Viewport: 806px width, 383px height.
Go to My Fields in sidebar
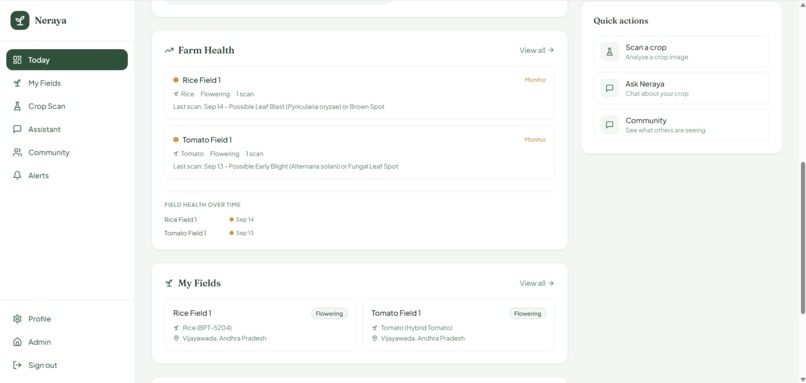click(x=67, y=83)
